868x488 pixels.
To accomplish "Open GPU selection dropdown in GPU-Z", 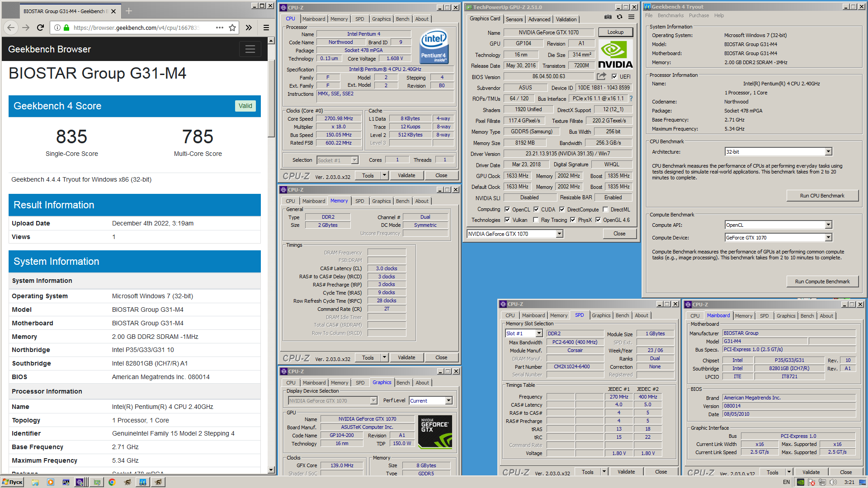I will 559,234.
